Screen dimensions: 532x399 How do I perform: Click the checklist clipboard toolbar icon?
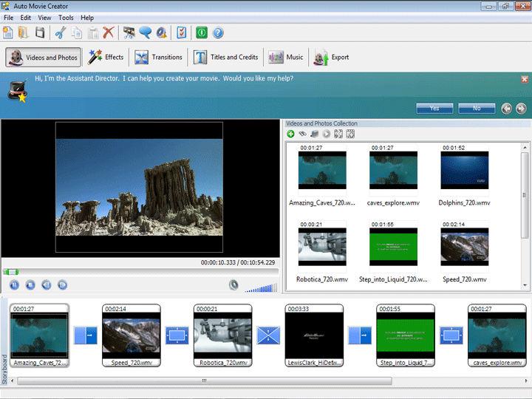[x=182, y=33]
